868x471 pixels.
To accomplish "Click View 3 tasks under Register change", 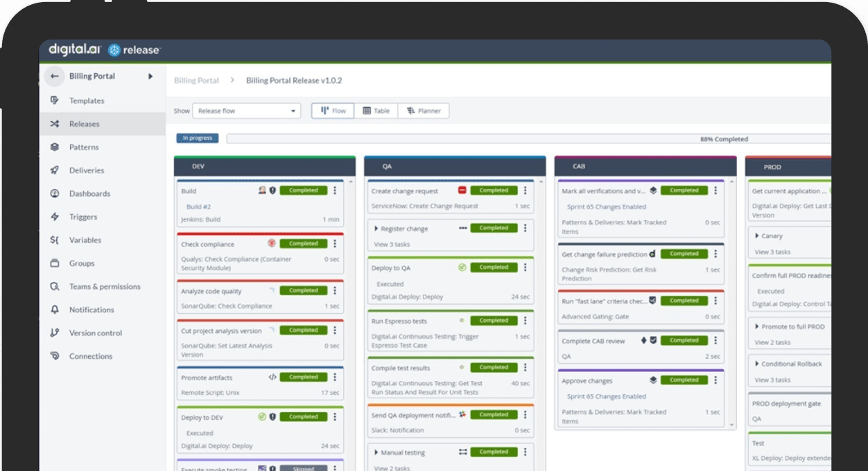I will click(x=392, y=245).
